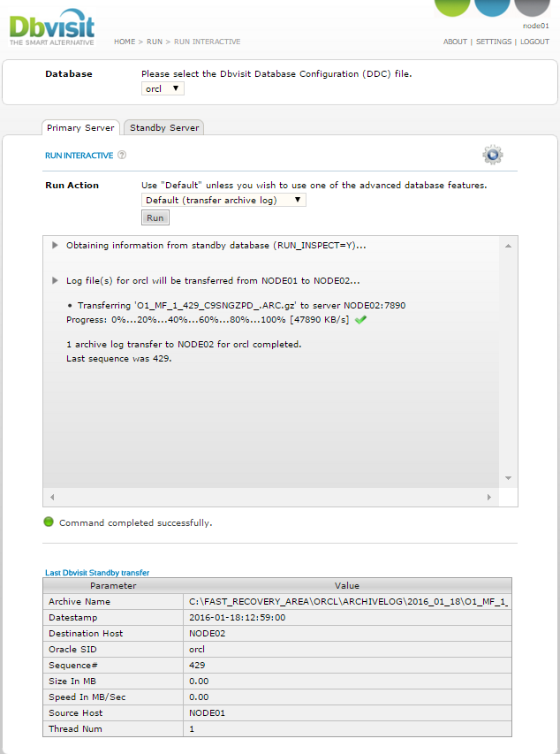560x754 pixels.
Task: Open the orcl database dropdown
Action: click(x=163, y=88)
